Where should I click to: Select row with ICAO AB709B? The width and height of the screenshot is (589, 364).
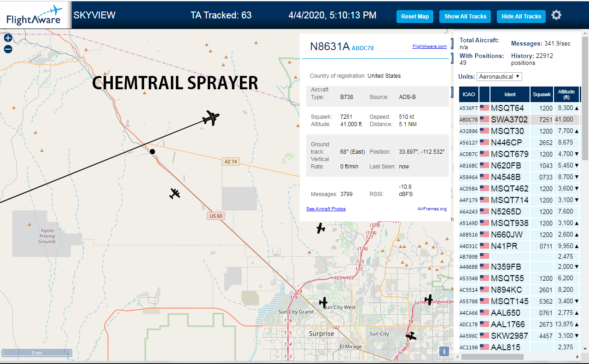(x=519, y=256)
